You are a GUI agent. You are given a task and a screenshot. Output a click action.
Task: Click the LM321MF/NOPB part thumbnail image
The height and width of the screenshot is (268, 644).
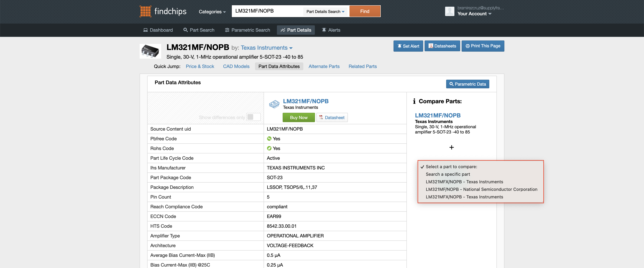[150, 51]
